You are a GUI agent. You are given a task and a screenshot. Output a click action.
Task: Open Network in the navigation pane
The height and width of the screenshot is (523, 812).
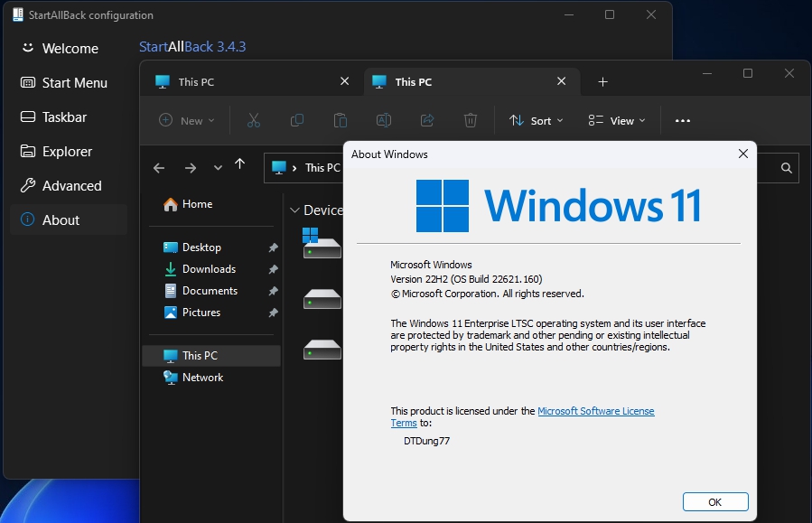click(211, 378)
